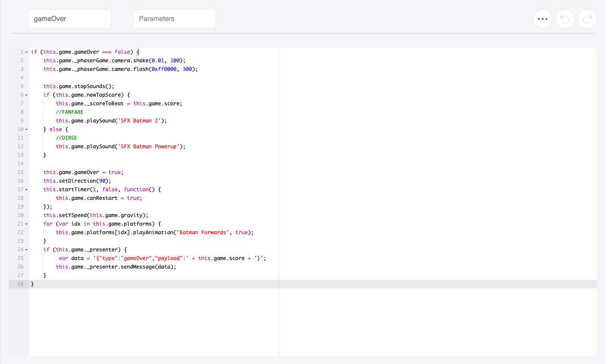Click the closing brace on line 28
Image resolution: width=605 pixels, height=364 pixels.
coord(32,284)
